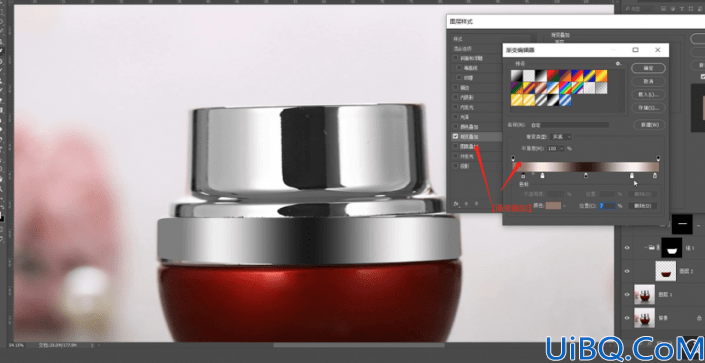This screenshot has height=363, width=705.
Task: Select the left opacity stop above gradient
Action: pyautogui.click(x=513, y=158)
